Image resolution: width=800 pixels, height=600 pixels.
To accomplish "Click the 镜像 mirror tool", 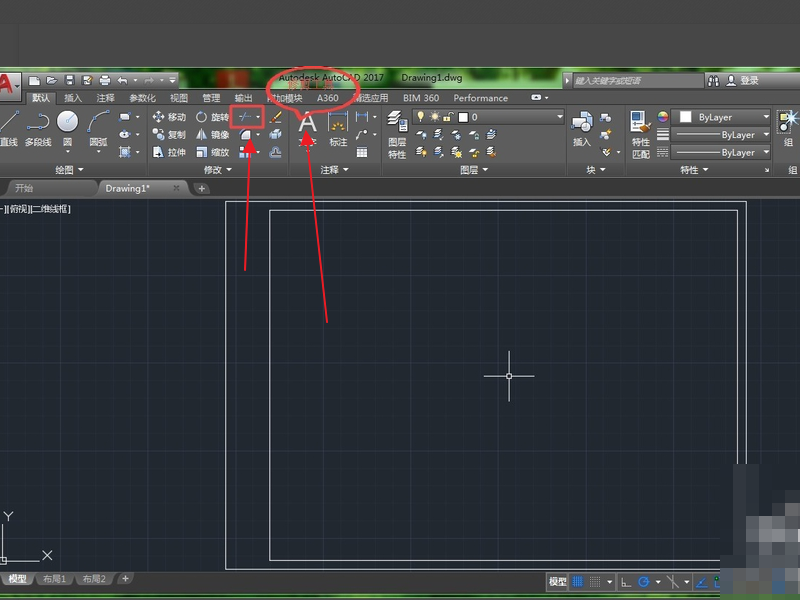I will point(212,134).
